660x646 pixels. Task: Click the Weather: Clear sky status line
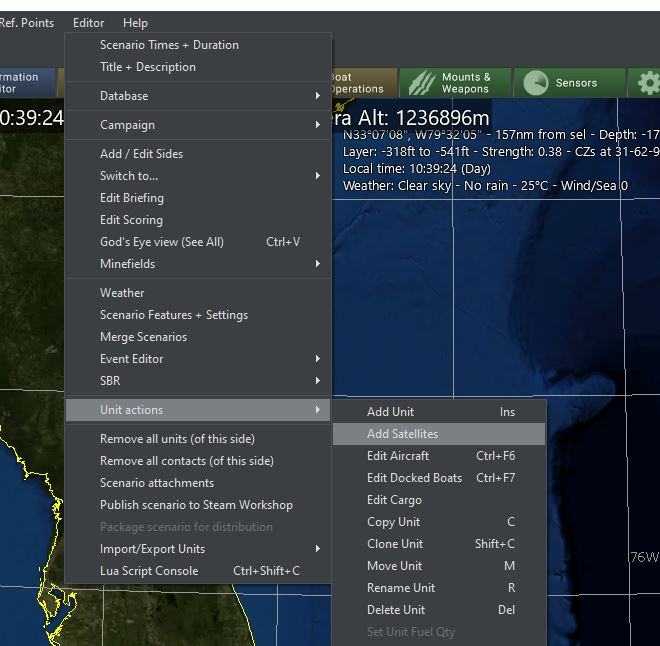[485, 186]
